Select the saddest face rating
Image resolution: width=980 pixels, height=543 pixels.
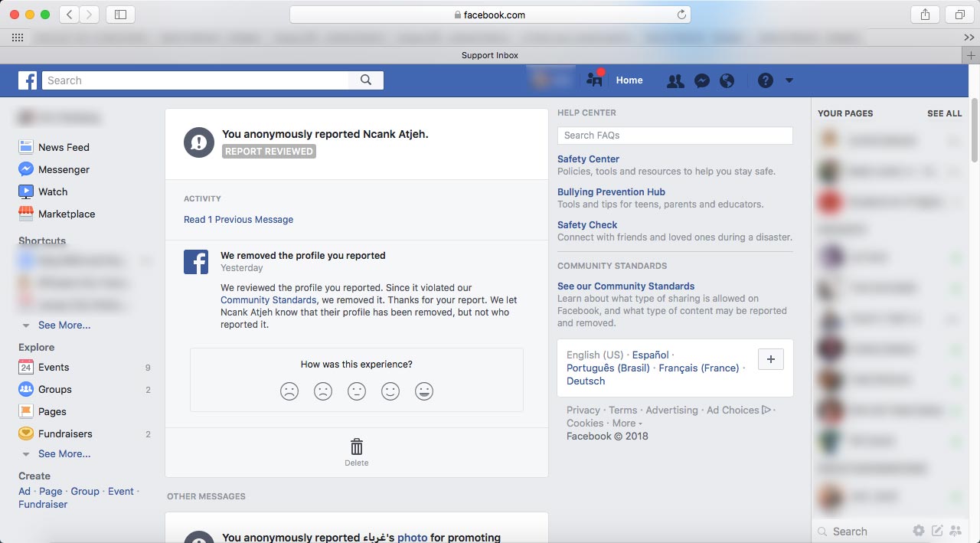289,391
